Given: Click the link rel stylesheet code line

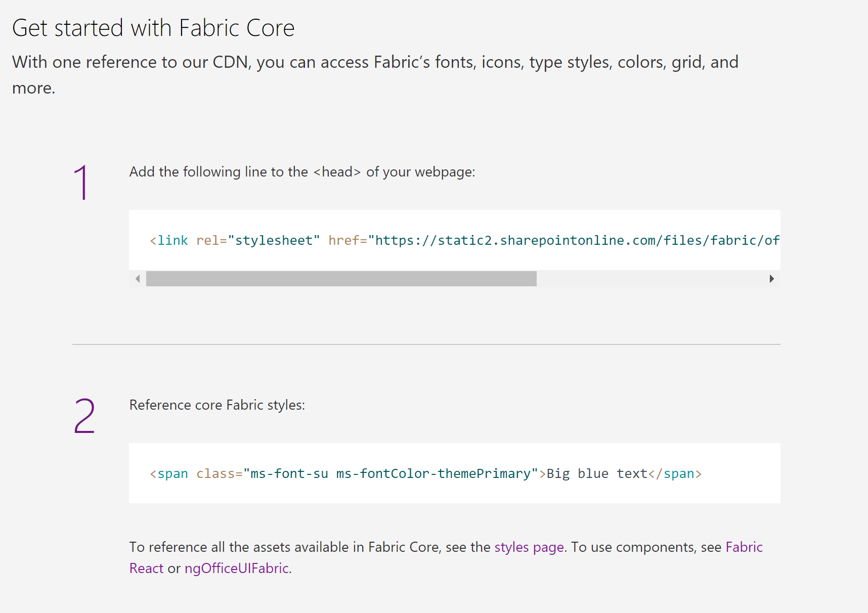Looking at the screenshot, I should click(464, 240).
